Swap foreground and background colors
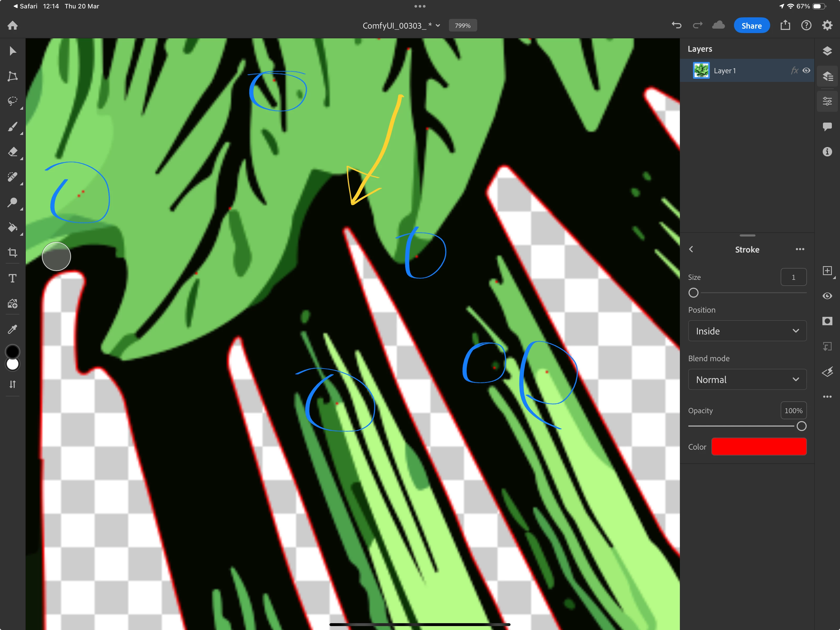This screenshot has width=840, height=630. click(x=13, y=384)
